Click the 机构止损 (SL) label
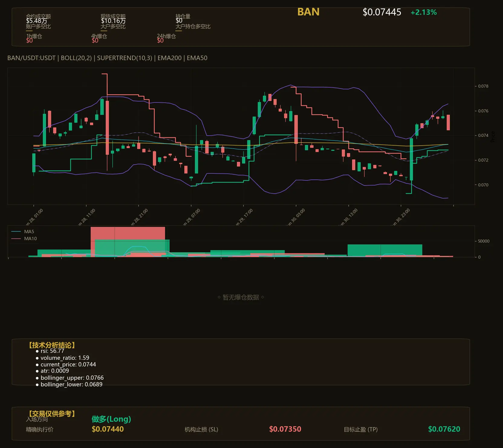This screenshot has width=503, height=448. tap(201, 429)
